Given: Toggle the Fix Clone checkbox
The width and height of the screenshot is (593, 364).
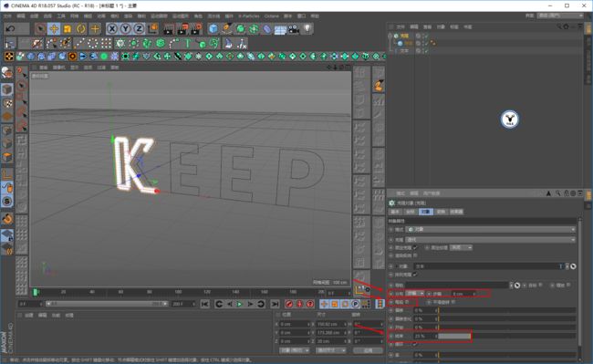Looking at the screenshot, I should tap(415, 247).
